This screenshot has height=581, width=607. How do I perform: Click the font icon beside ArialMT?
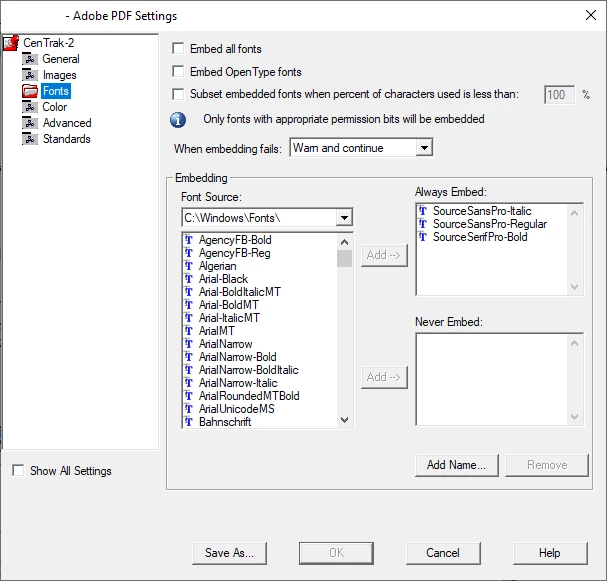189,331
